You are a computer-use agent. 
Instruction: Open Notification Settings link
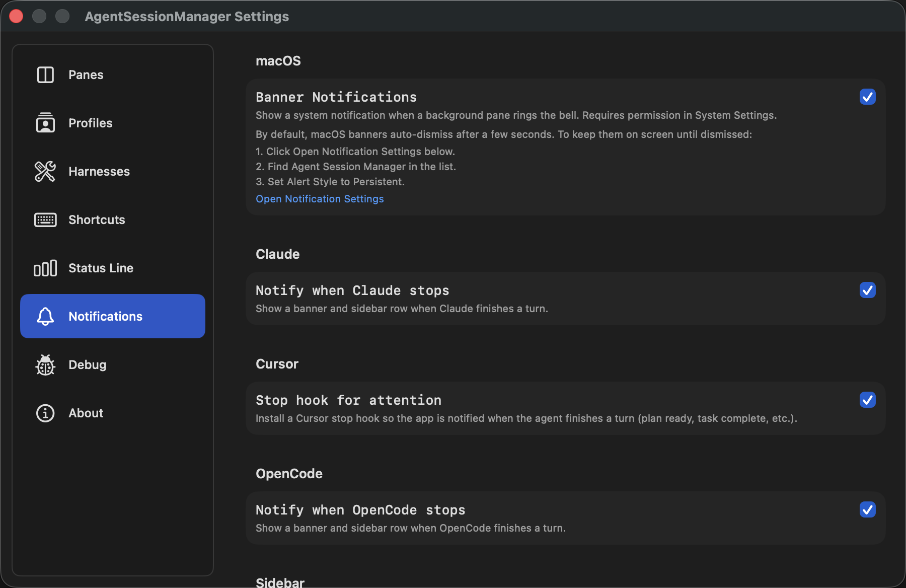tap(320, 199)
